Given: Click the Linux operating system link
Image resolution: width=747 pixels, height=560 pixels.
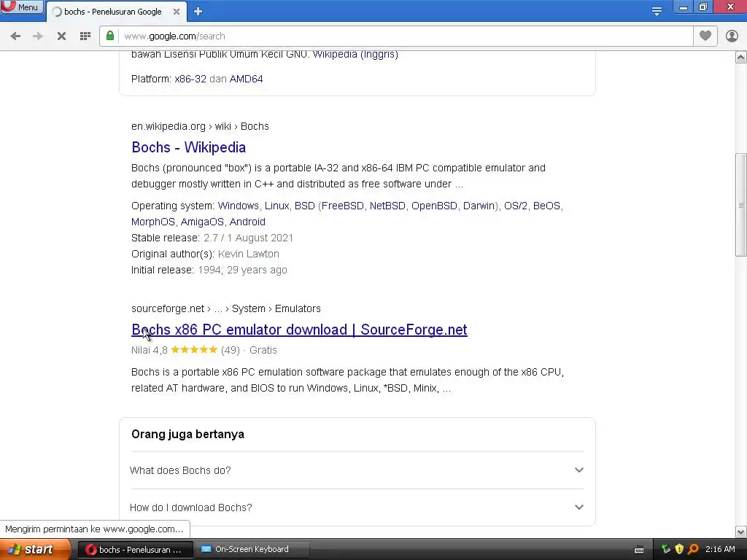Looking at the screenshot, I should pos(276,206).
